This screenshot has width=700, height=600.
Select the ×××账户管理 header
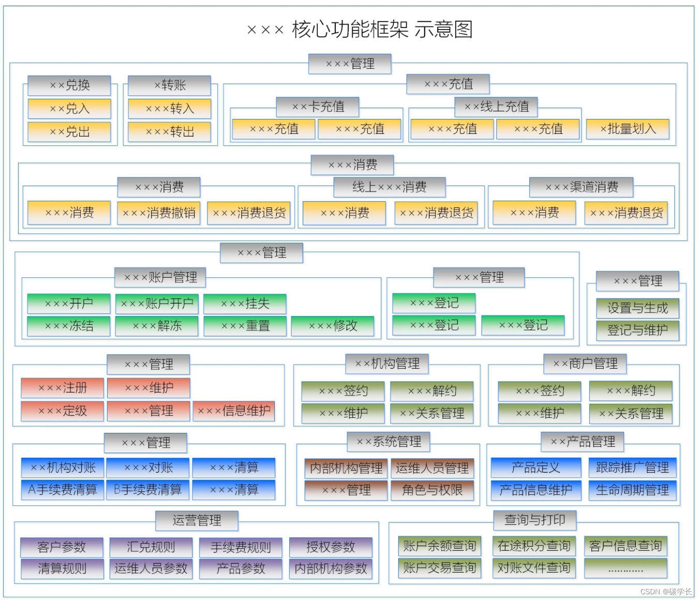[x=160, y=278]
